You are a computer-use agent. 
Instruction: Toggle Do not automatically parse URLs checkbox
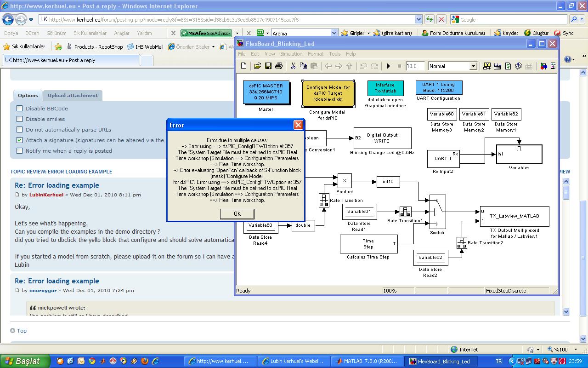click(19, 130)
